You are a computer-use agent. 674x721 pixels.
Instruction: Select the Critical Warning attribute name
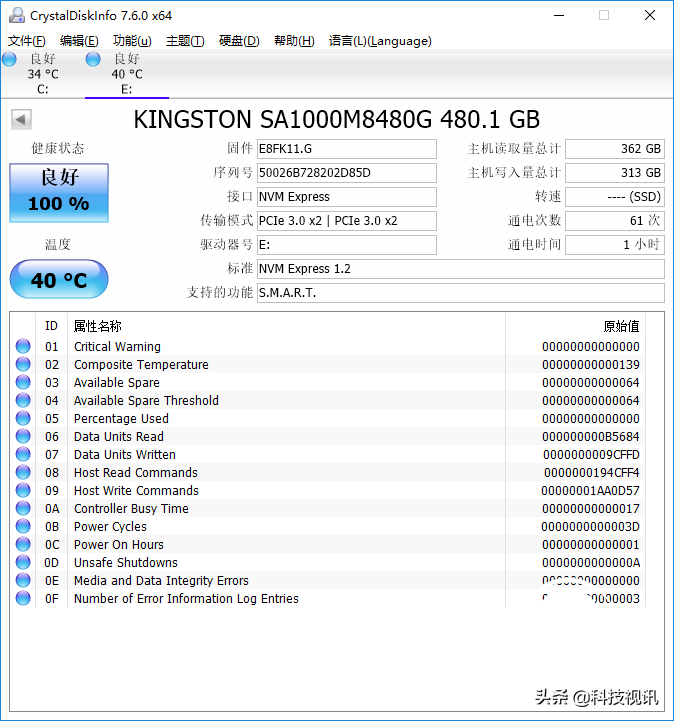(x=117, y=346)
